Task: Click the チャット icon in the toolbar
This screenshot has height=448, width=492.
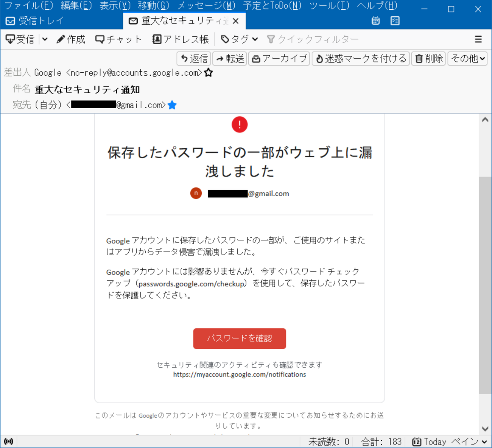Action: pos(100,39)
